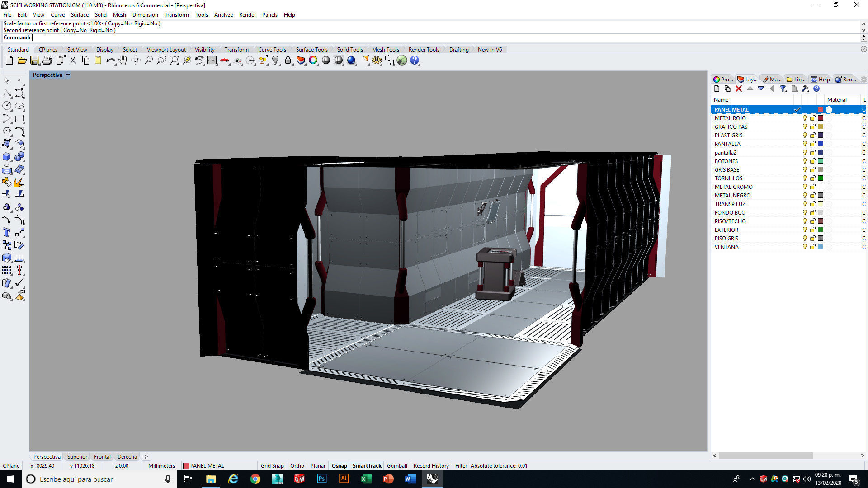Image resolution: width=868 pixels, height=488 pixels.
Task: Click the New file icon in Standard toolbar
Action: 9,60
